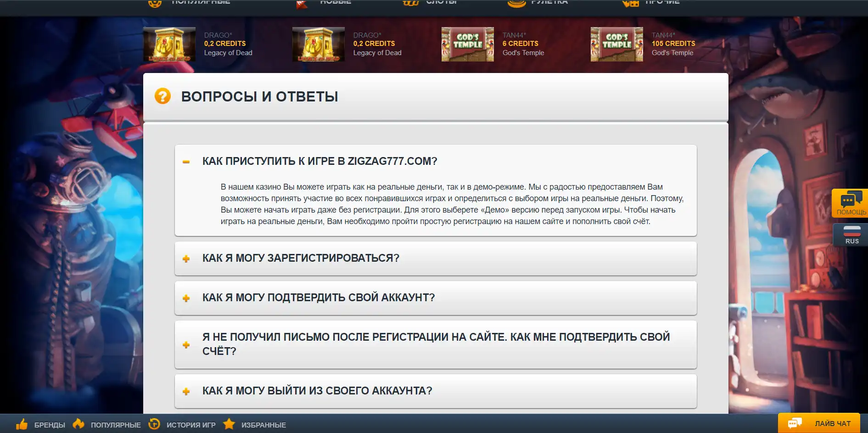
Task: Click the game history clock icon
Action: pyautogui.click(x=154, y=424)
